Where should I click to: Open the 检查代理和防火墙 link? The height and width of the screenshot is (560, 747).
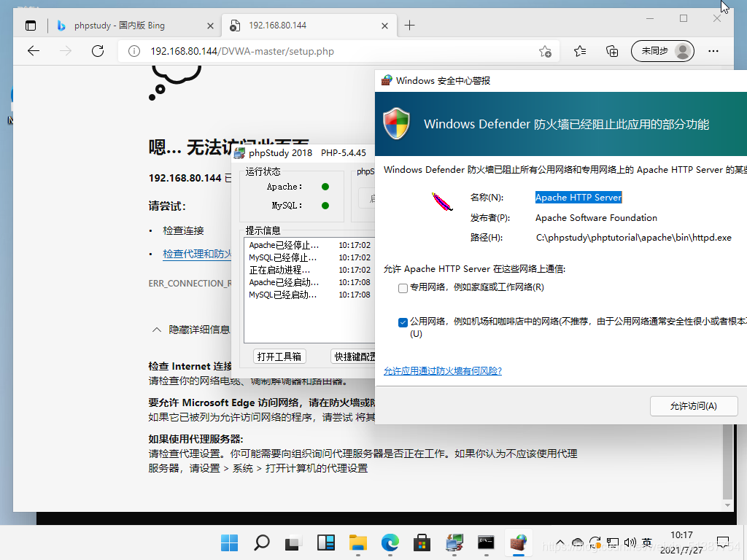pos(197,254)
